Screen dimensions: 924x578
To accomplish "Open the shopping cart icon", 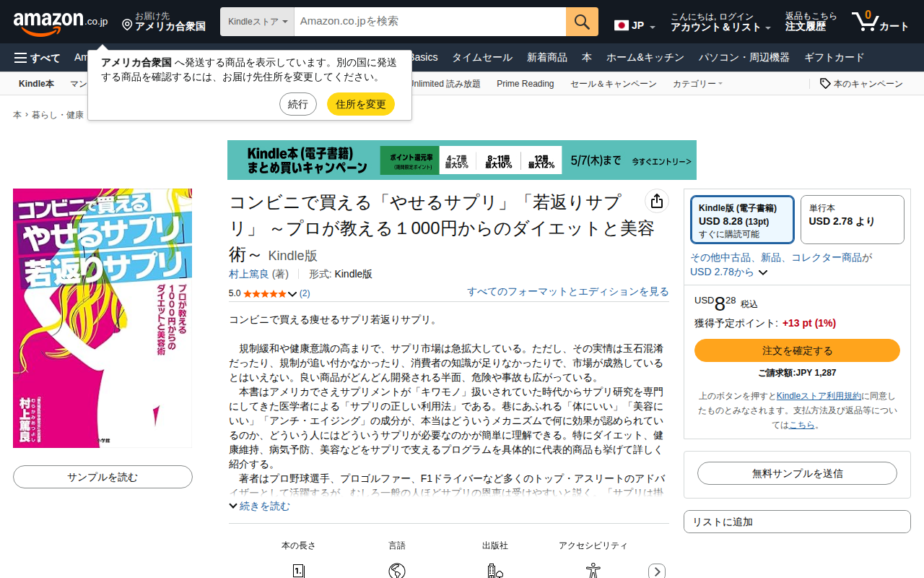I will click(864, 22).
